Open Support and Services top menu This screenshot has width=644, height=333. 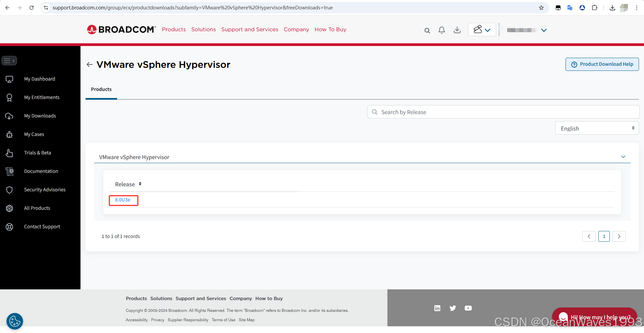pyautogui.click(x=250, y=30)
